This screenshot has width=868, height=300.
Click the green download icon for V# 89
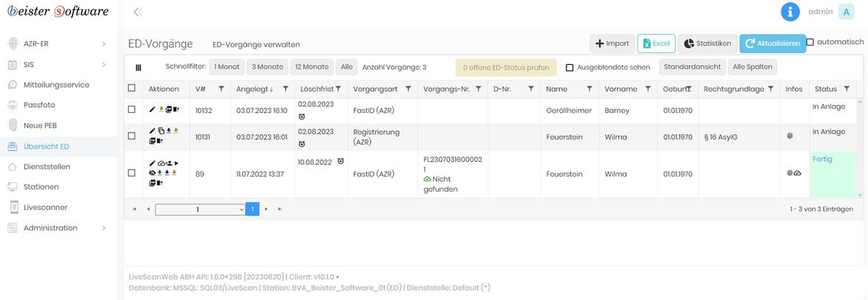(x=160, y=173)
